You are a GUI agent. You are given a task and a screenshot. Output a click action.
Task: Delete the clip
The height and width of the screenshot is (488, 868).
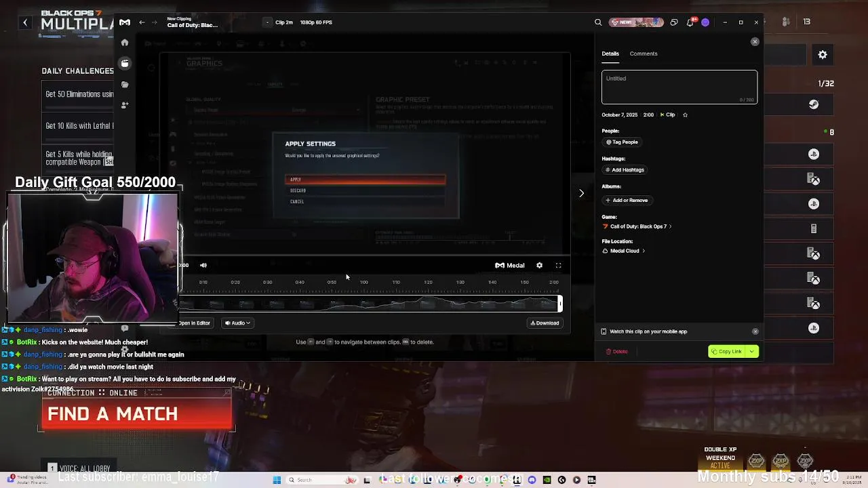[x=617, y=352]
